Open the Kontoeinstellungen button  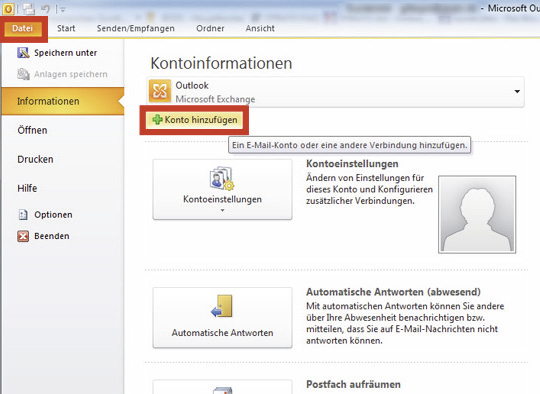click(222, 189)
